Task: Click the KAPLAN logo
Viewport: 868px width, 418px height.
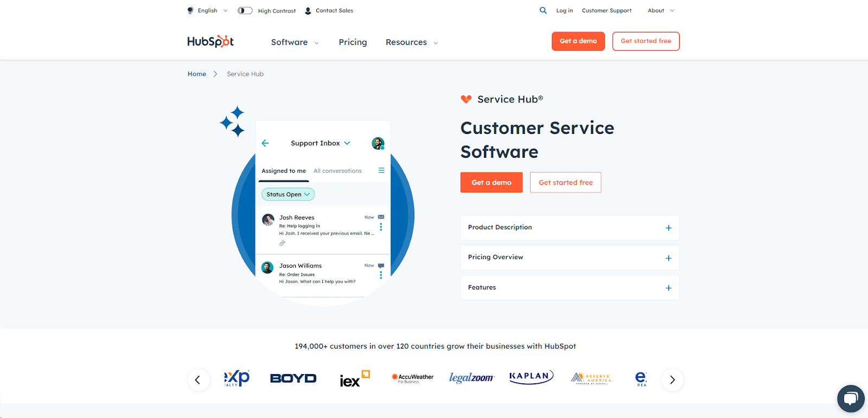Action: (x=531, y=377)
